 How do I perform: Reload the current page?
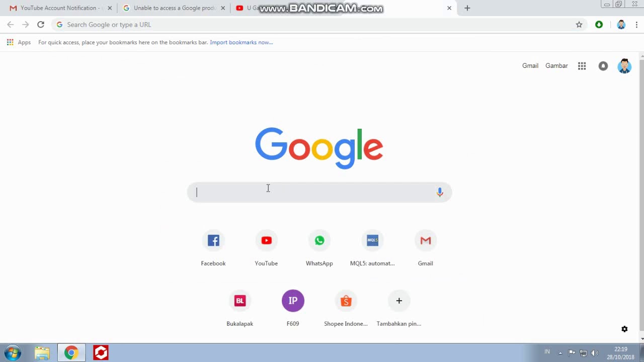[x=41, y=25]
